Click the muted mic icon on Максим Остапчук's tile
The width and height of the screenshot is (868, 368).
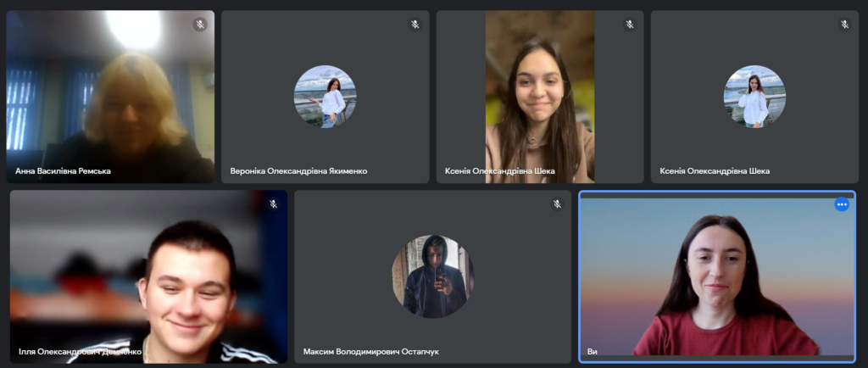click(557, 204)
